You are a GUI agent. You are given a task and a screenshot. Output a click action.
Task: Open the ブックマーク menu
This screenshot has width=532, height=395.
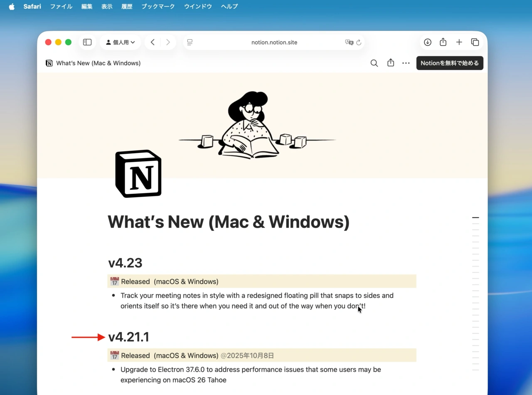[x=158, y=6]
